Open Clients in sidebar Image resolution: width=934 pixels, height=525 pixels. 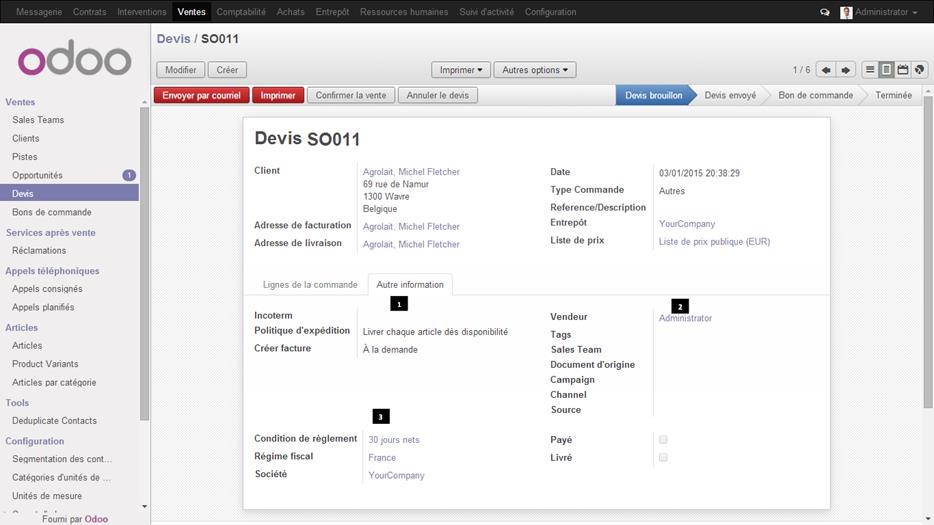26,138
